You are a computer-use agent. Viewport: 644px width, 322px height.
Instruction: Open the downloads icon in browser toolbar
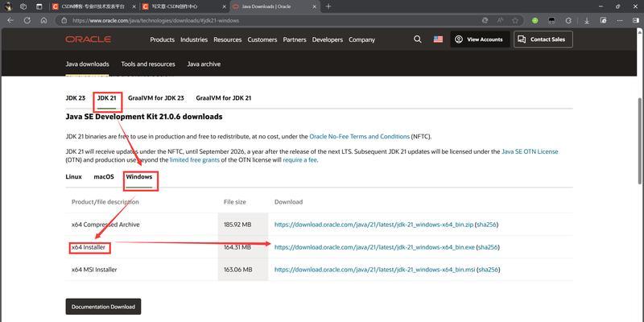pyautogui.click(x=587, y=21)
